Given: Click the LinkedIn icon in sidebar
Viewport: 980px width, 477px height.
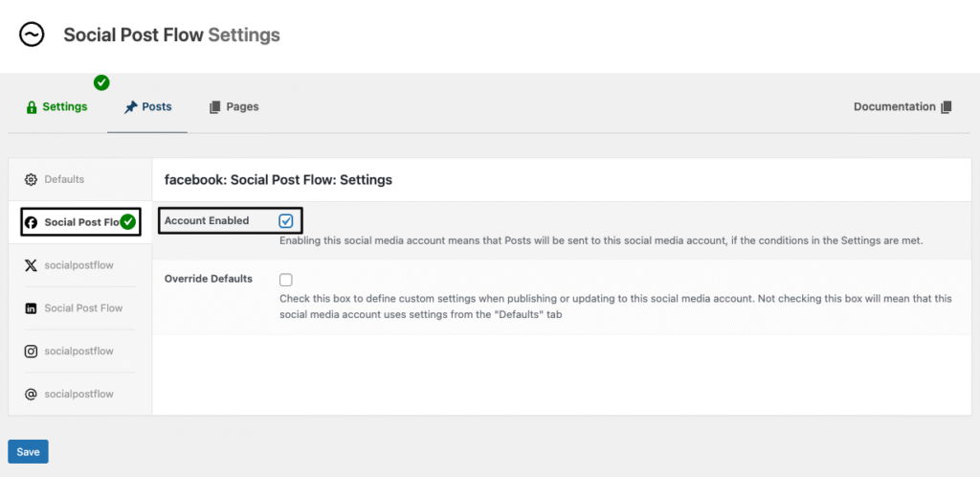Looking at the screenshot, I should tap(31, 308).
